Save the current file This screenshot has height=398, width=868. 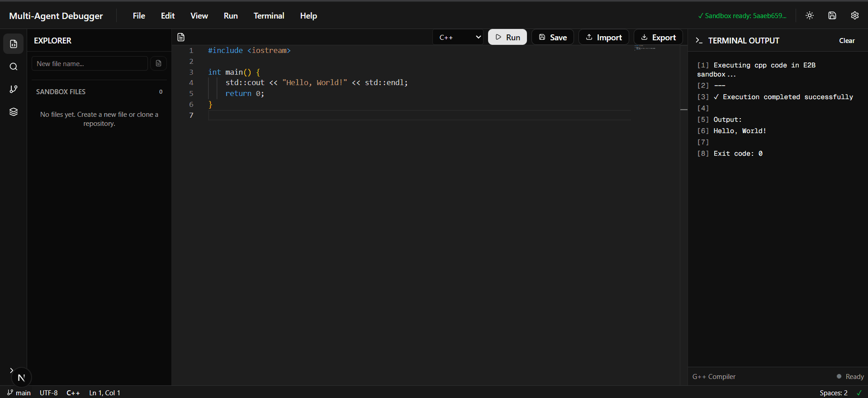553,37
